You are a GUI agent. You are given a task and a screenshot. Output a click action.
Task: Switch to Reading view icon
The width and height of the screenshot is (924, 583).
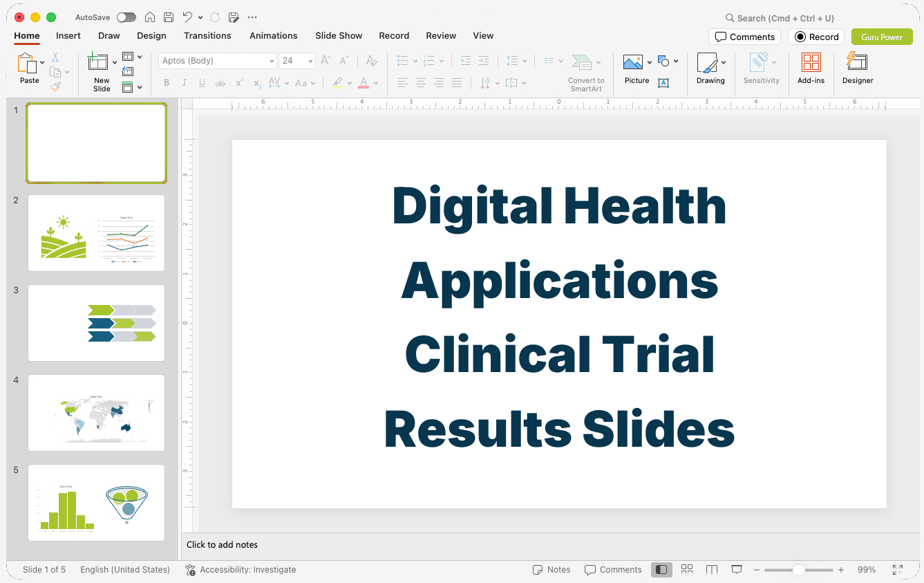pos(712,570)
